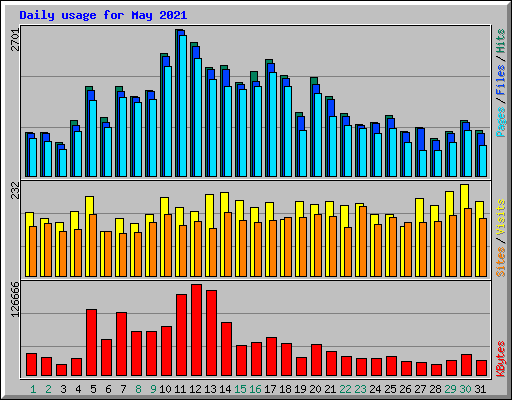The height and width of the screenshot is (400, 512).
Task: Click the Sites legend label
Action: point(501,262)
